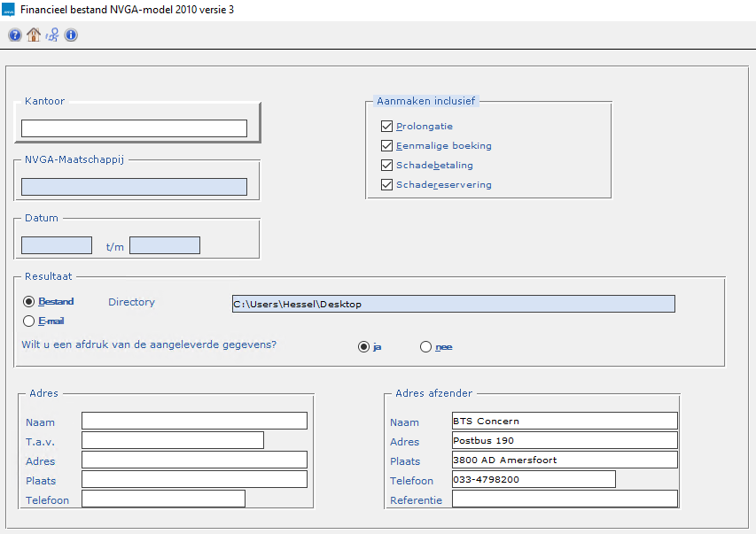Choose 'nee' for printing delivered data
Image resolution: width=756 pixels, height=534 pixels.
[426, 347]
